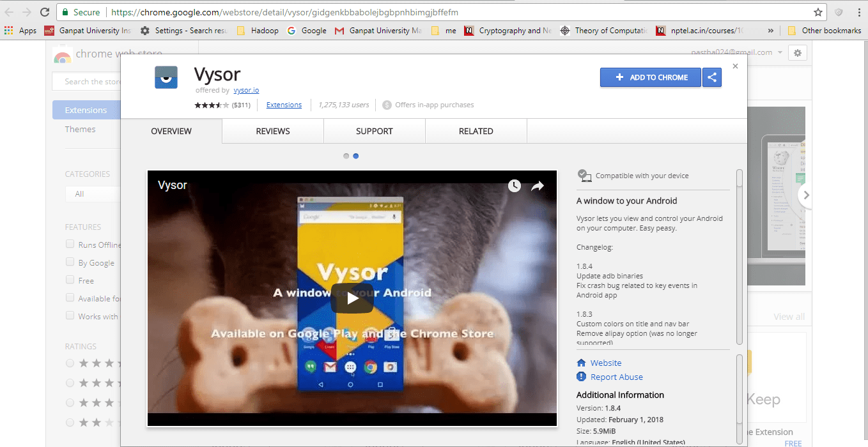
Task: Open the Apps shortcut in bookmarks bar
Action: [x=20, y=31]
